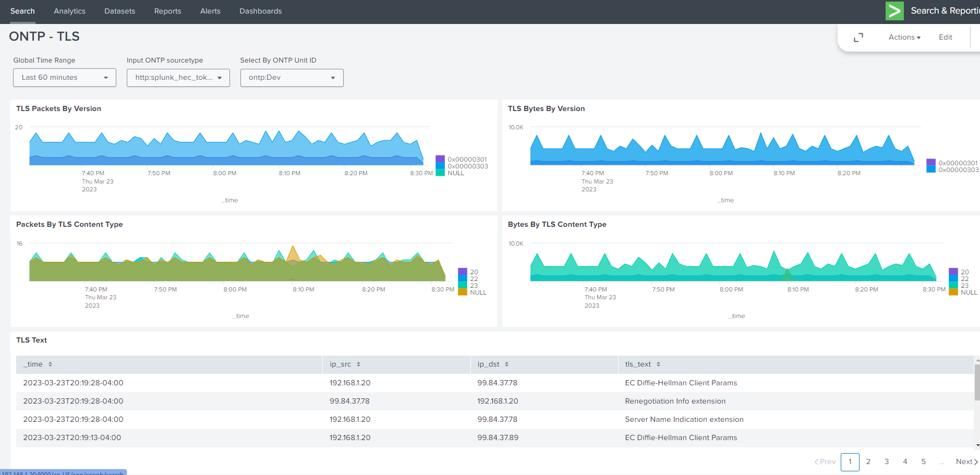This screenshot has width=980, height=475.
Task: Click legend label 22 in Packets By TLS Content Type
Action: tap(474, 279)
